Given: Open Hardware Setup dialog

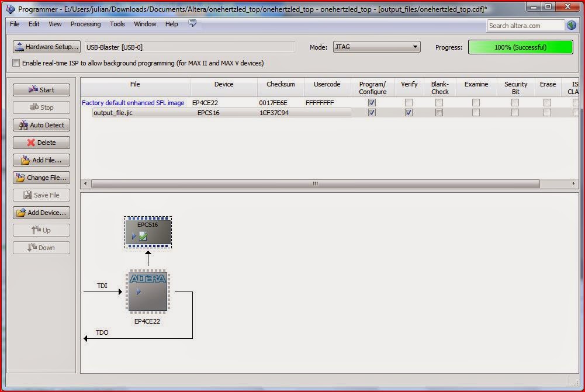Looking at the screenshot, I should tap(47, 47).
